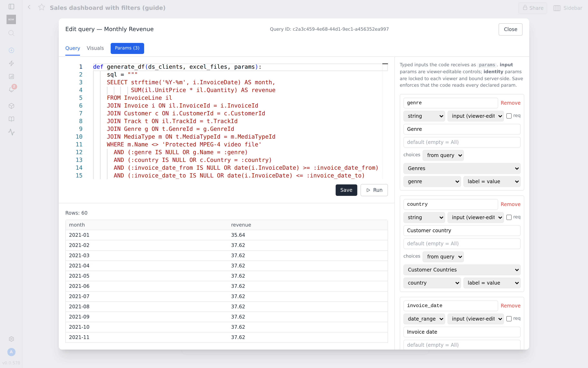Viewport: 588px width, 368px height.
Task: Click the user avatar A icon
Action: click(11, 352)
